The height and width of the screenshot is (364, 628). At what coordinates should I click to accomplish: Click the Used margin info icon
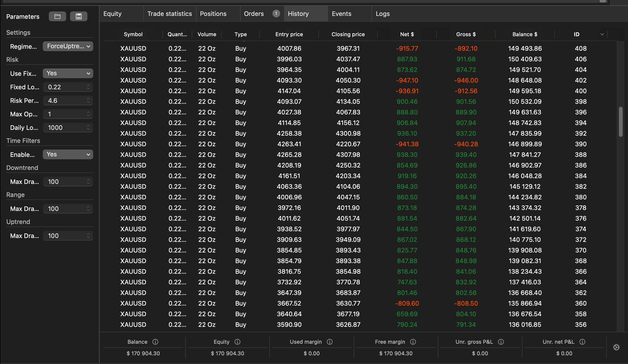(x=329, y=342)
